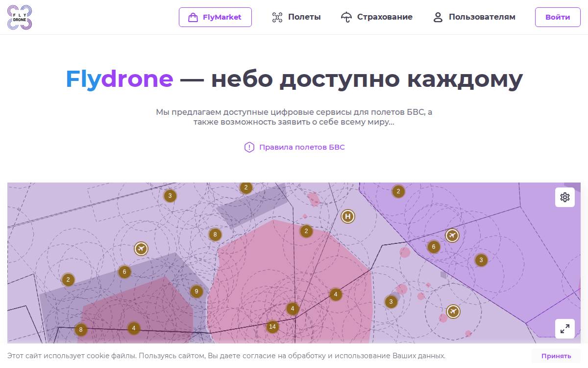Open the Страхование menu item
This screenshot has width=588, height=368.
point(377,17)
